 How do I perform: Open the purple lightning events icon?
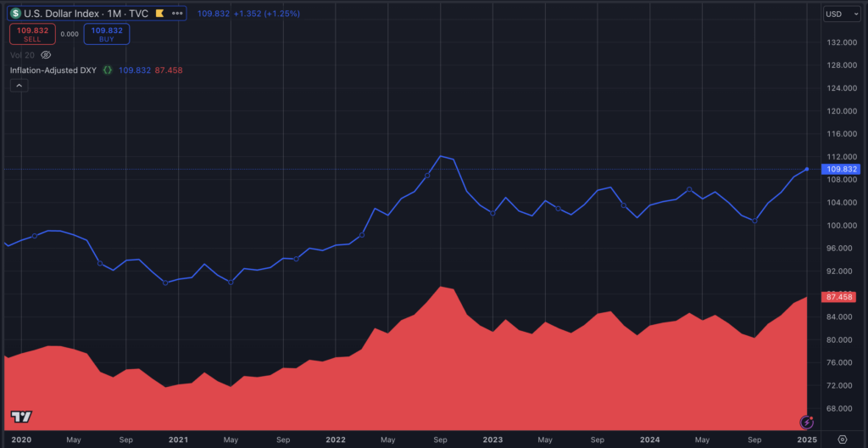tap(807, 422)
